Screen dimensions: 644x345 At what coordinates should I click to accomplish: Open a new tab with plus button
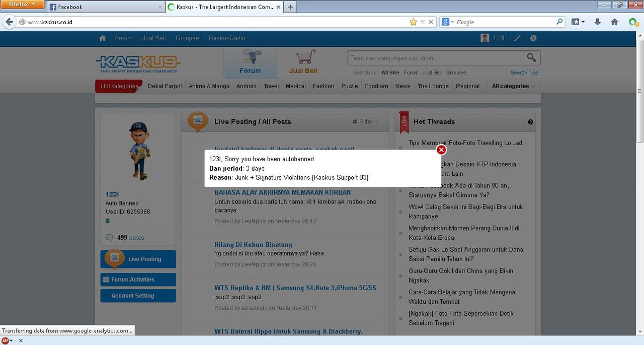coord(290,7)
